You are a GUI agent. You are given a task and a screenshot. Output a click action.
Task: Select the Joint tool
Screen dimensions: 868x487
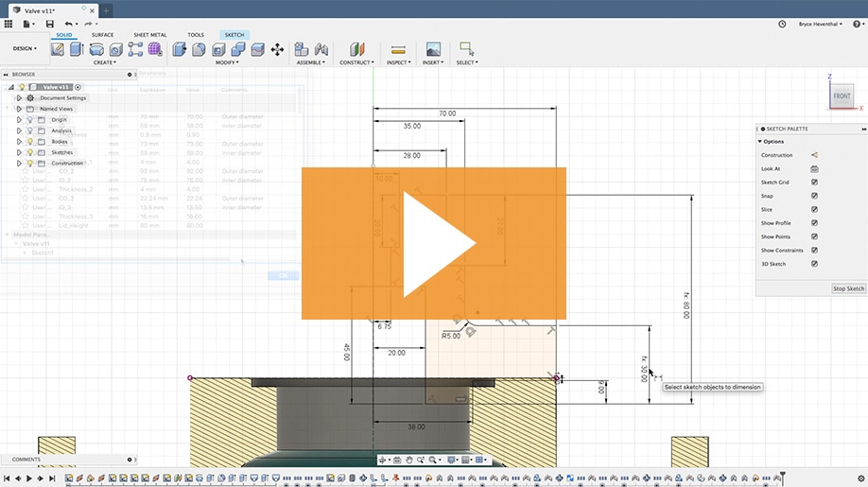click(x=321, y=49)
